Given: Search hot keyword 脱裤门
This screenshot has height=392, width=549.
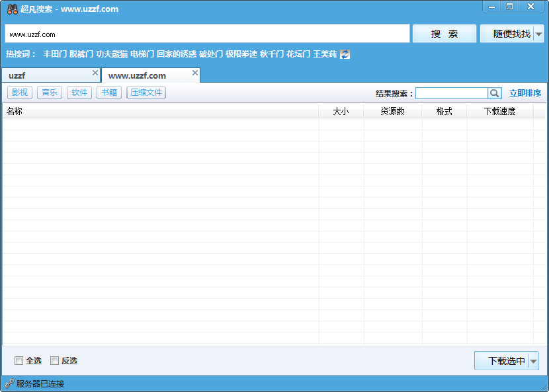Looking at the screenshot, I should (x=81, y=54).
